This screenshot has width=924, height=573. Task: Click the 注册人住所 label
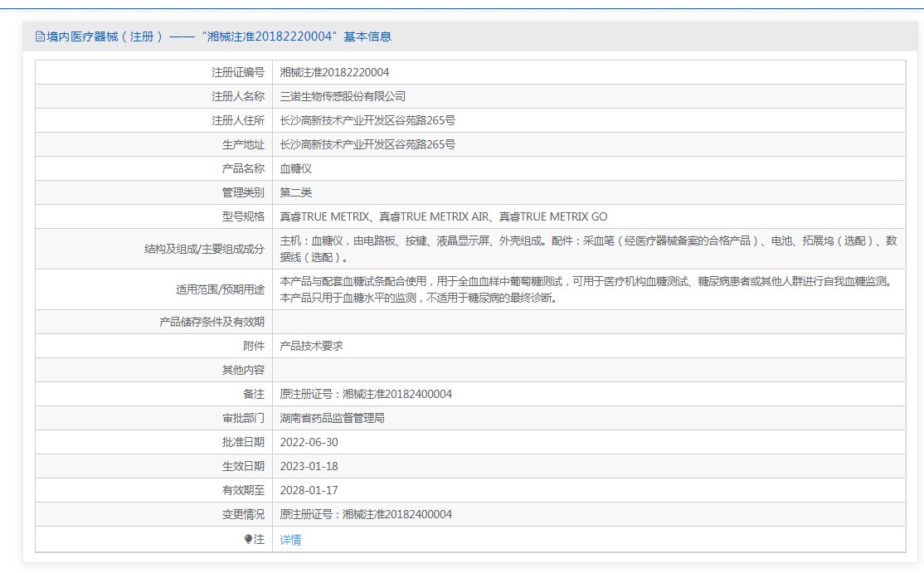238,121
